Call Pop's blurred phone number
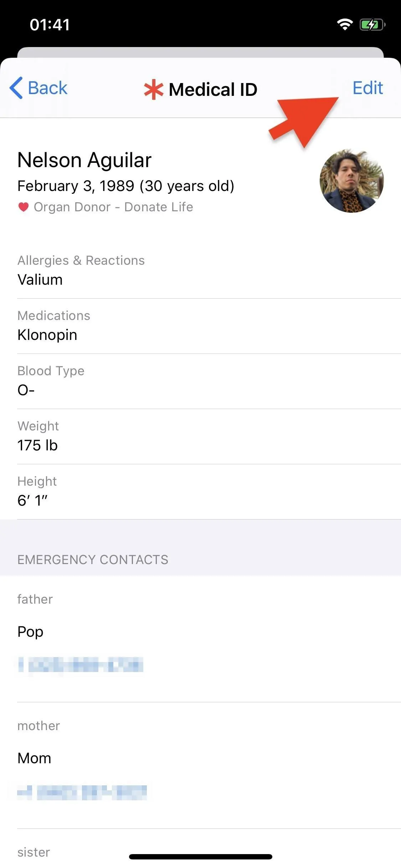The image size is (401, 868). [81, 665]
